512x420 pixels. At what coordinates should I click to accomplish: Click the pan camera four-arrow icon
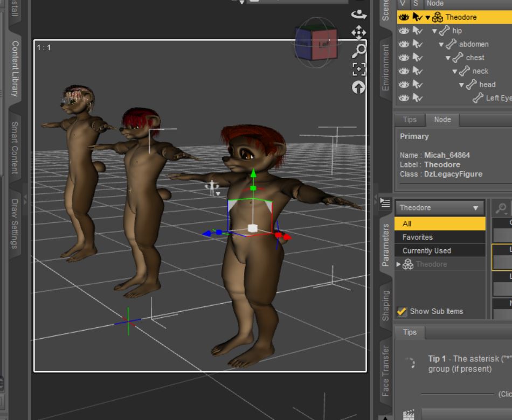[x=358, y=32]
